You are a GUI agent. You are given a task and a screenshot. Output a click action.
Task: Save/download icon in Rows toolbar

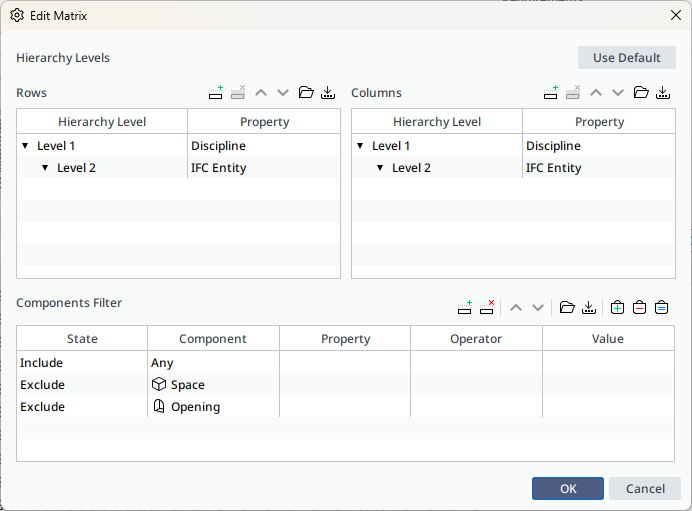click(328, 93)
